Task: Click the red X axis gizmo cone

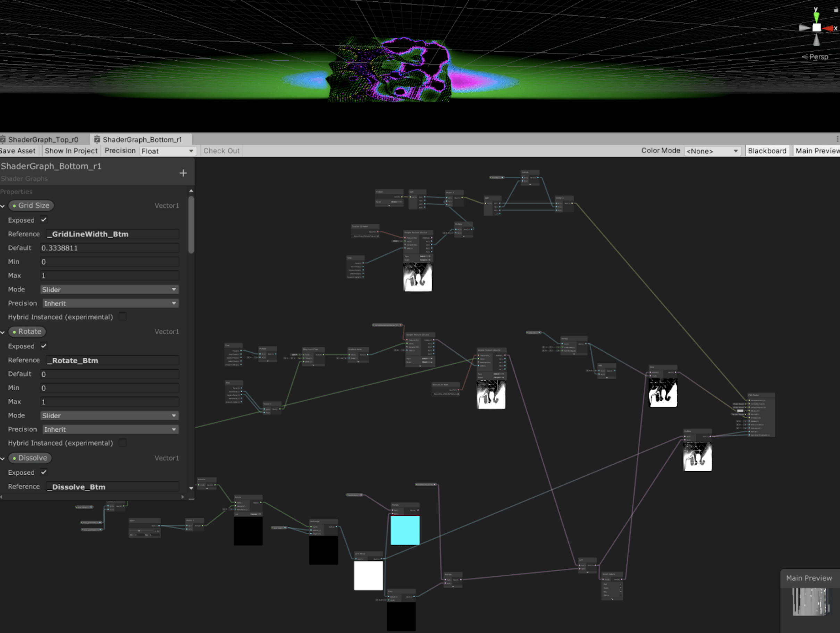Action: click(x=828, y=28)
